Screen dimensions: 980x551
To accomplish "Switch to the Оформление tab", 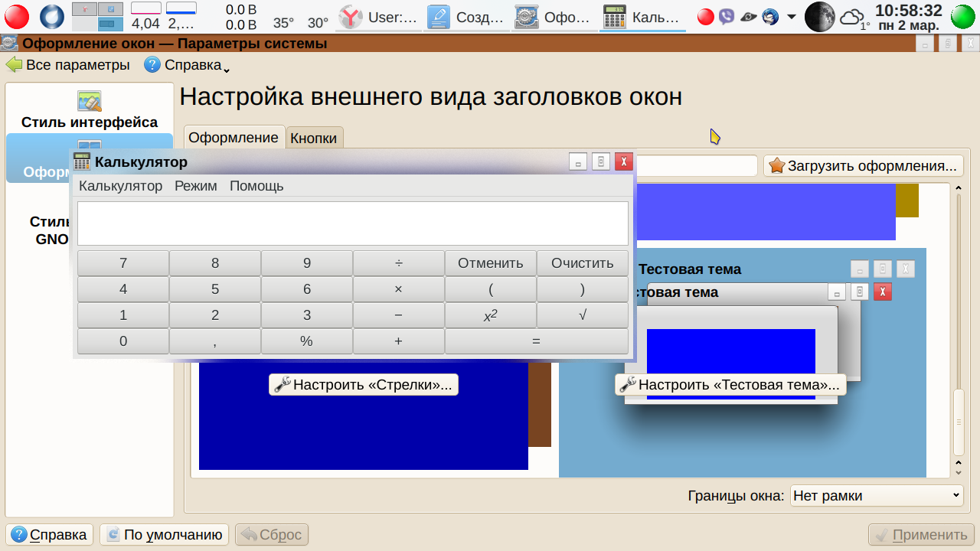I will [234, 137].
